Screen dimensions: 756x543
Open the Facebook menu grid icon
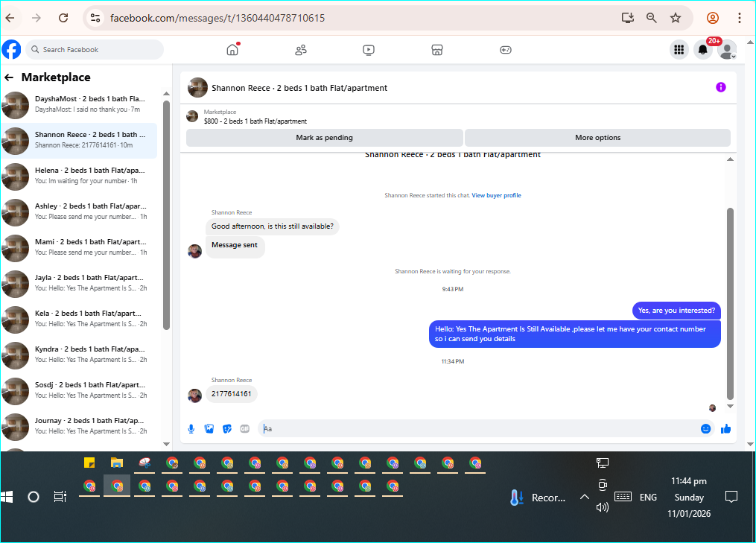pos(679,50)
